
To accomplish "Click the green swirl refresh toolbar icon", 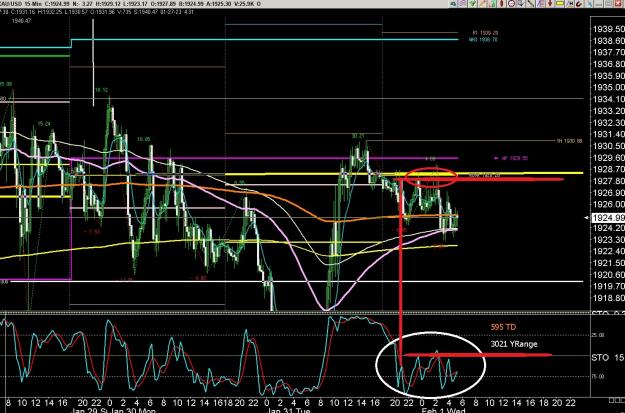I will (x=454, y=4).
